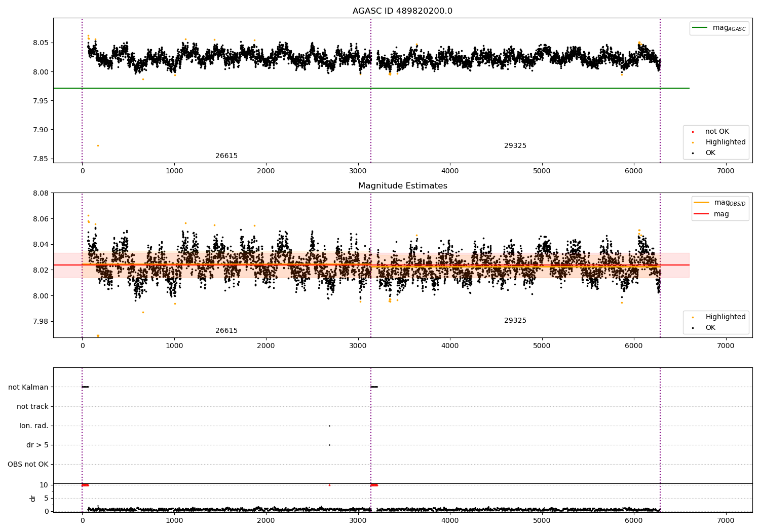
Task: Click 'Highlighted' legend entry in top plot
Action: click(726, 142)
